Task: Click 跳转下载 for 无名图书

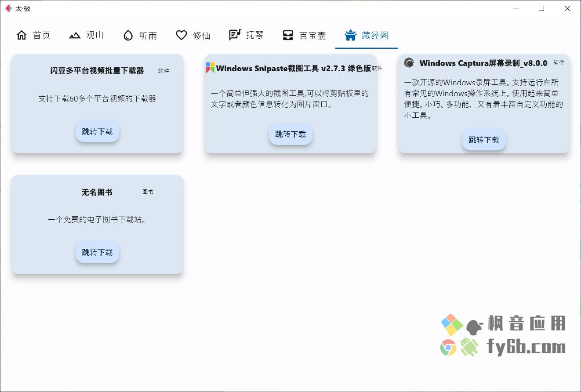Action: click(x=97, y=252)
